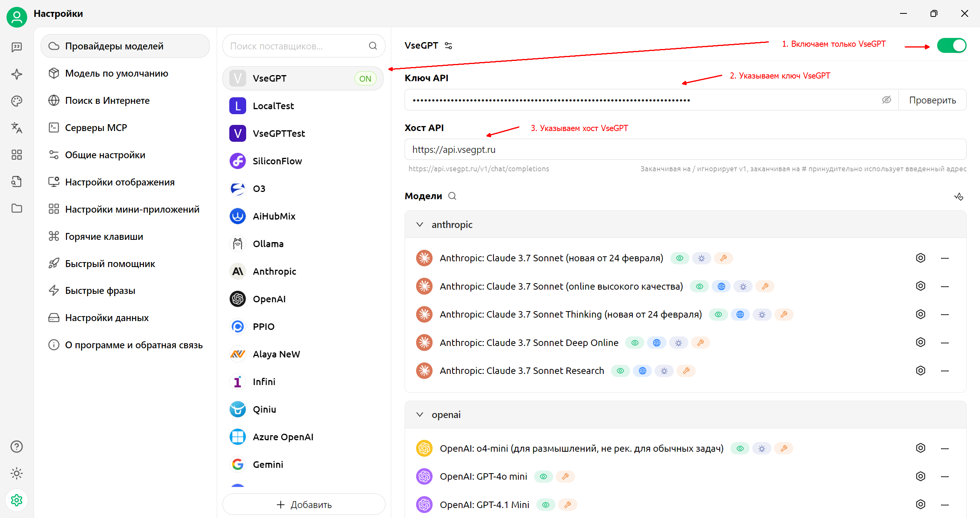Select AiHubMix provider
Viewport: 980px width, 518px height.
click(303, 216)
